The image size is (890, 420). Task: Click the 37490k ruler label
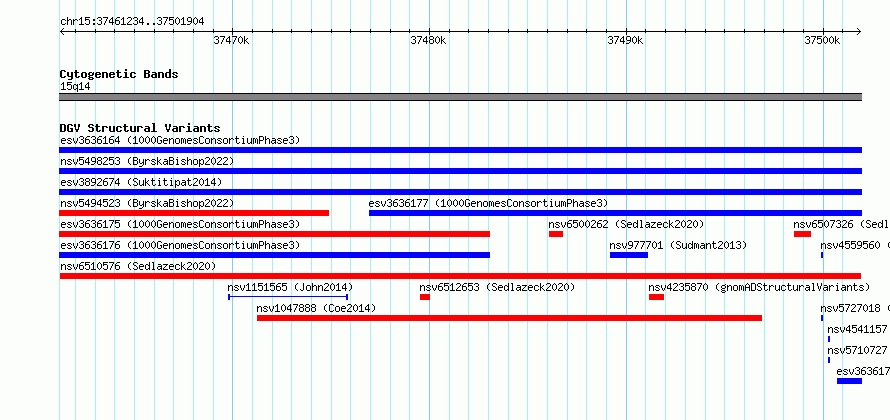(625, 40)
